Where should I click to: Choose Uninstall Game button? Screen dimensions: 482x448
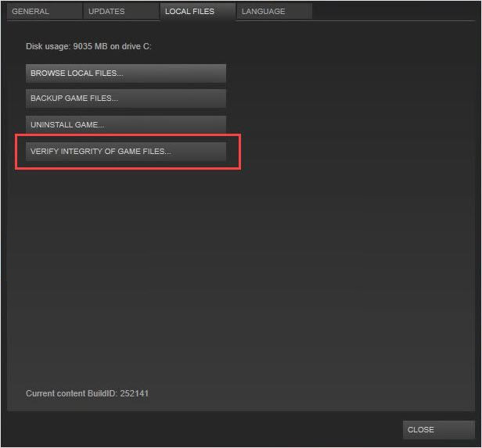(126, 124)
